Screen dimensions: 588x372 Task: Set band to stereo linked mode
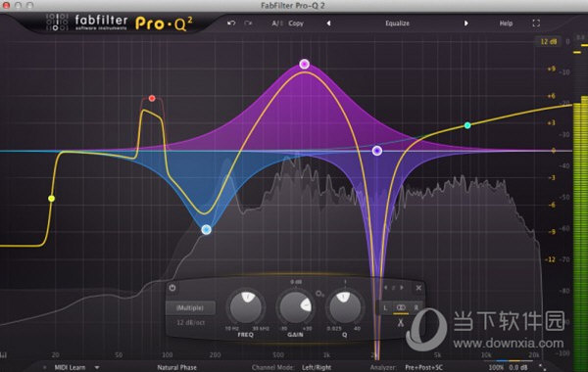coord(401,308)
